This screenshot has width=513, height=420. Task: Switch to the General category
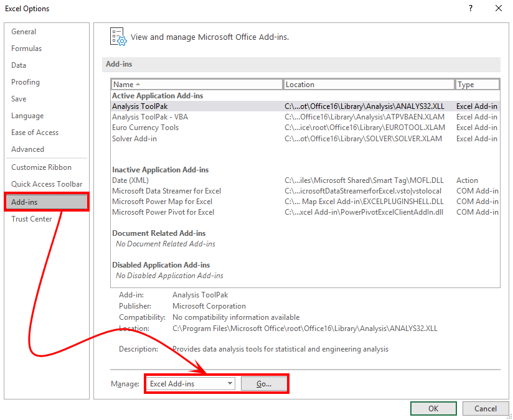click(24, 32)
